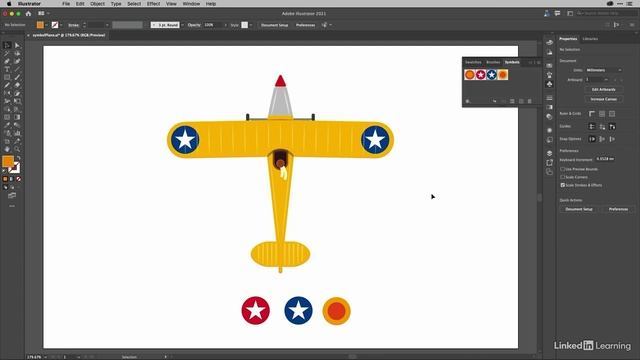Open the Layers panel icon in dock
Screen dimensions: 640x360
[549, 153]
